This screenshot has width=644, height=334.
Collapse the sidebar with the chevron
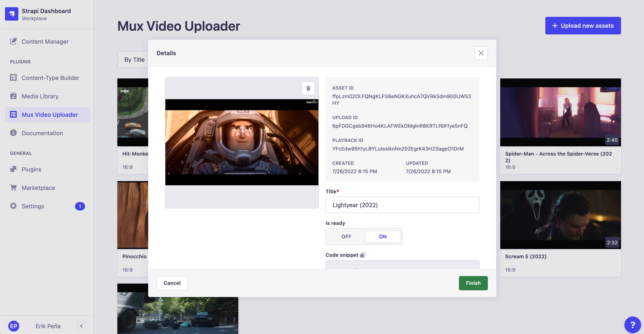pyautogui.click(x=81, y=326)
